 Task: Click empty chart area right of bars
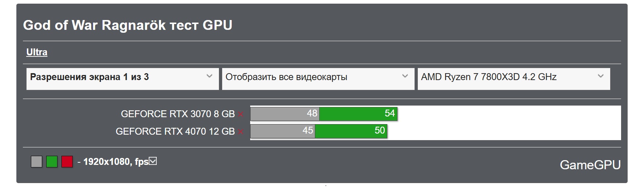(509, 123)
